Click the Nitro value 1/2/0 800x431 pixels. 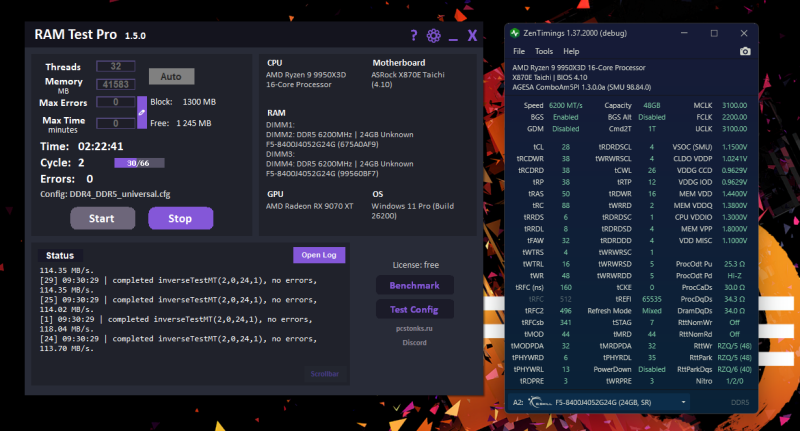pos(734,382)
